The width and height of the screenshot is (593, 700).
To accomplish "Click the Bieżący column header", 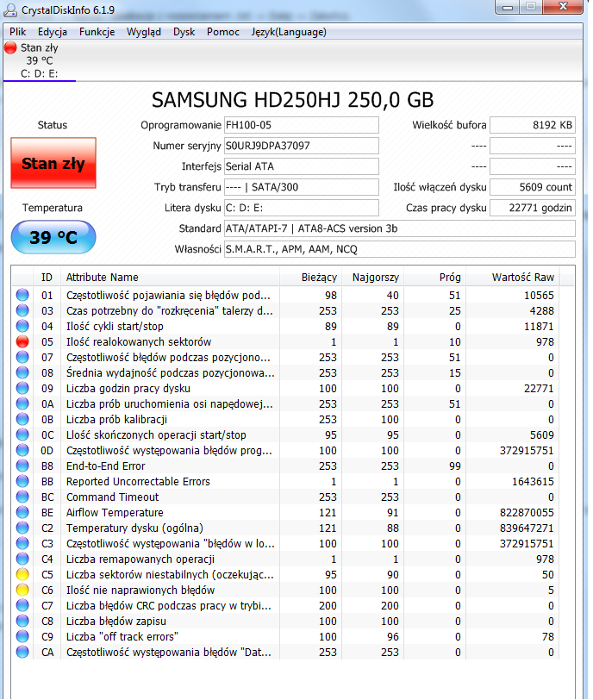I will 310,278.
